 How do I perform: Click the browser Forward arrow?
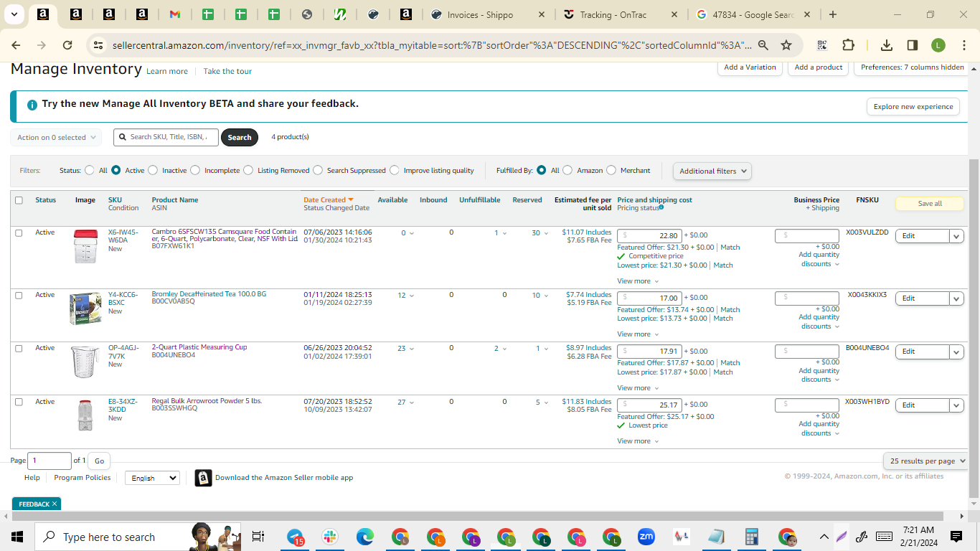coord(42,45)
